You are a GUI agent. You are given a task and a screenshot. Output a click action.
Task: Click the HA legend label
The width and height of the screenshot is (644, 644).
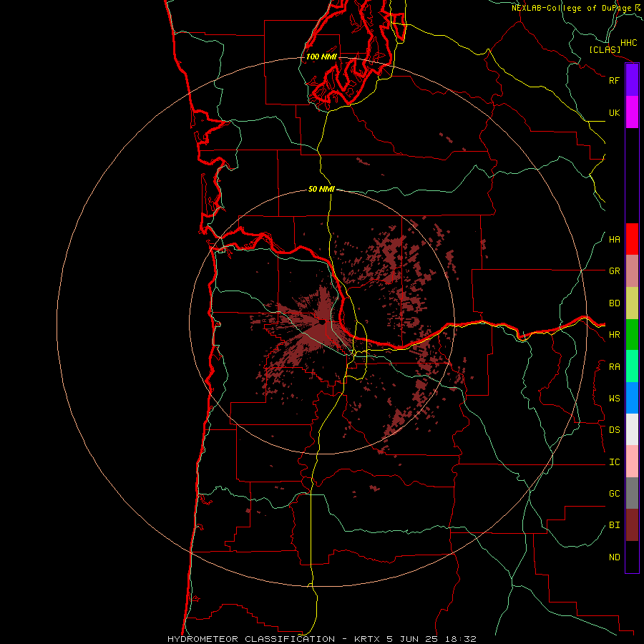click(614, 240)
